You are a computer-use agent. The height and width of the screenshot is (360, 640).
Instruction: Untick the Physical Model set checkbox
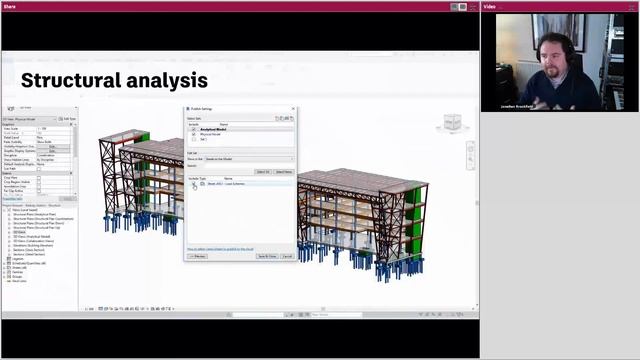click(x=193, y=134)
